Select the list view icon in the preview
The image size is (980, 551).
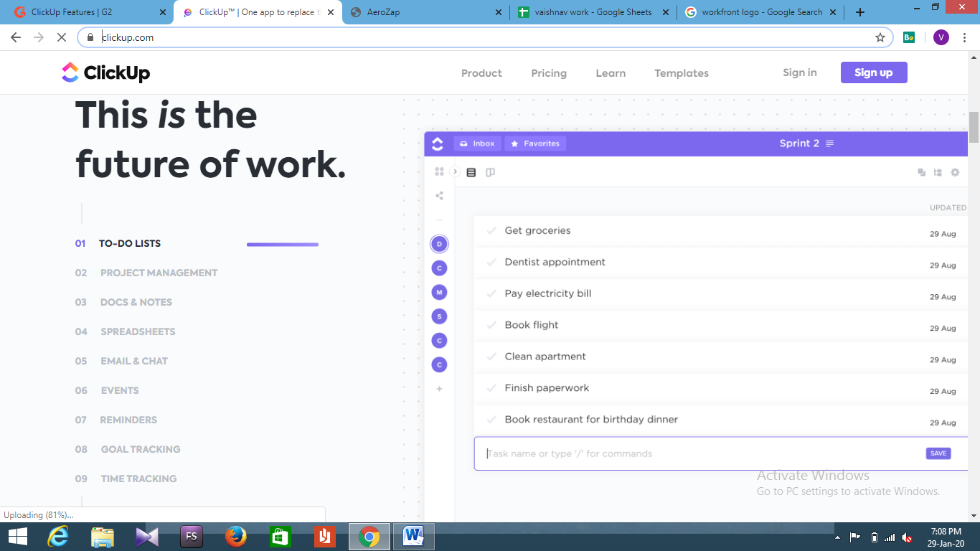(471, 172)
